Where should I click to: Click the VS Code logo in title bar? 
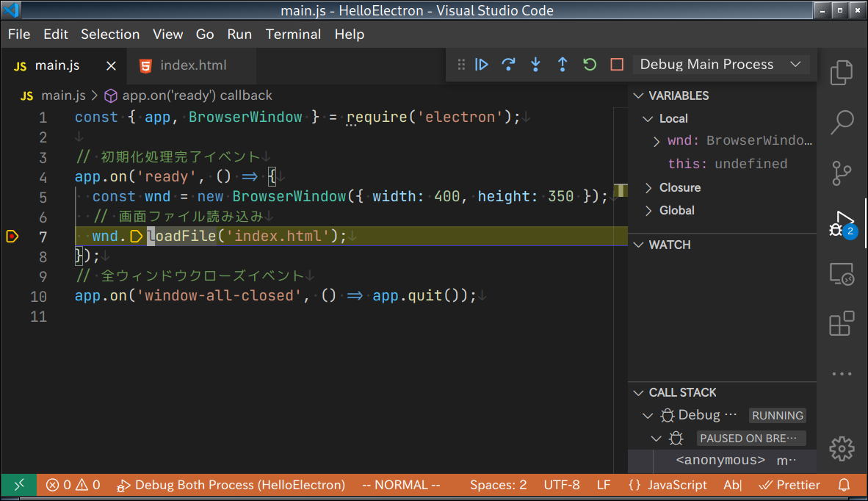(11, 10)
